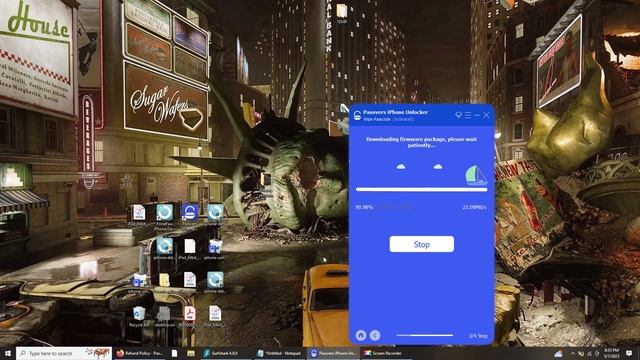Image resolution: width=640 pixels, height=360 pixels.
Task: Select the Passvers shortcut on desktop
Action: coord(190,216)
